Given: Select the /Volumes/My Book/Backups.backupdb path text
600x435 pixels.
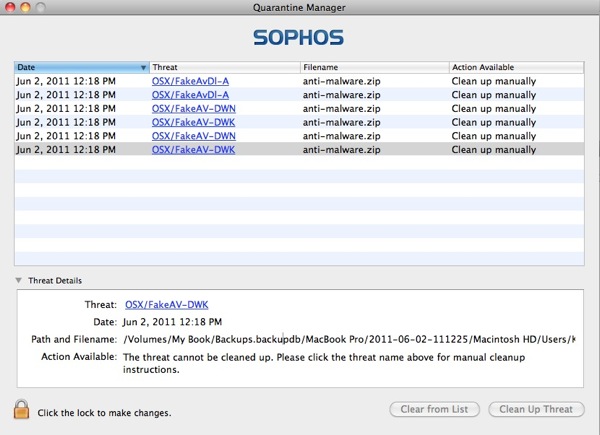Looking at the screenshot, I should coord(349,339).
